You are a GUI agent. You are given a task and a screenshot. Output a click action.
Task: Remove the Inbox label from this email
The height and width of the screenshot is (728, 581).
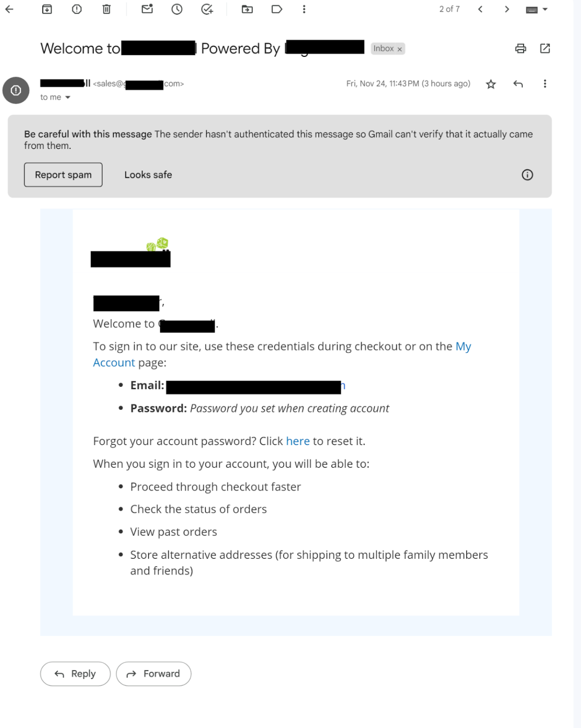[399, 48]
